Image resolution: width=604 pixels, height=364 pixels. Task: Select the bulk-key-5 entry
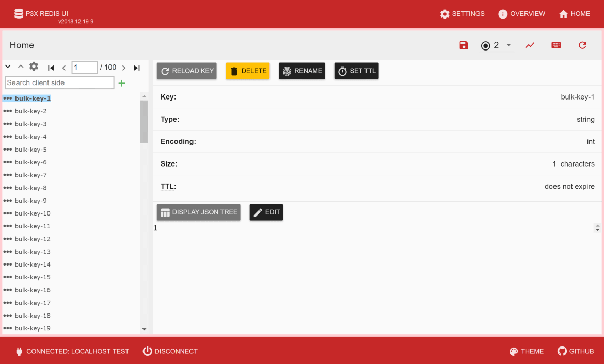[31, 149]
